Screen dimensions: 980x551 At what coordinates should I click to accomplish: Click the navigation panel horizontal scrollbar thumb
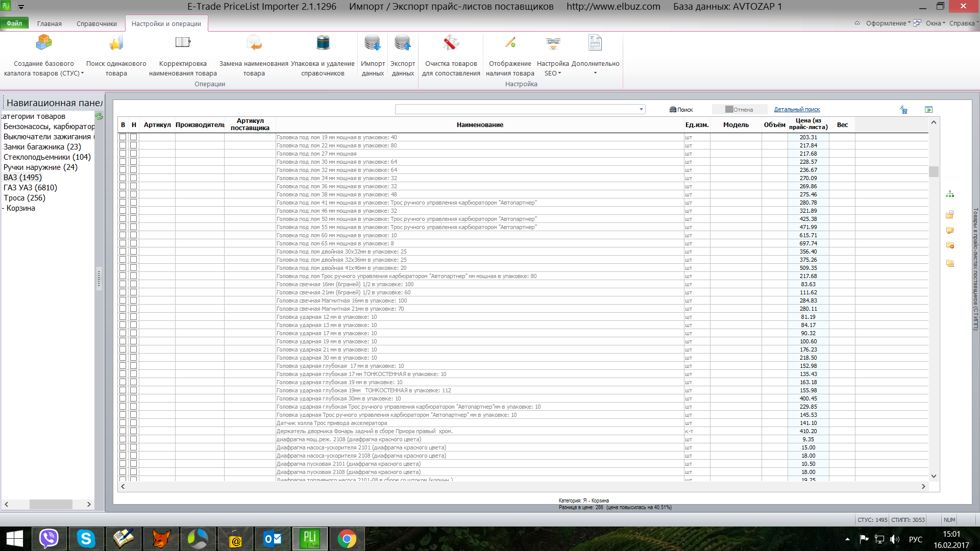(x=51, y=504)
